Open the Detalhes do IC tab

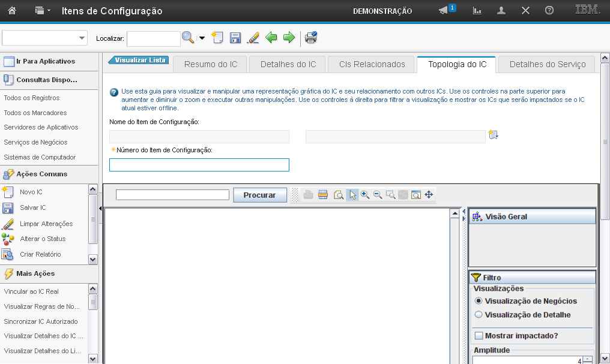point(288,65)
